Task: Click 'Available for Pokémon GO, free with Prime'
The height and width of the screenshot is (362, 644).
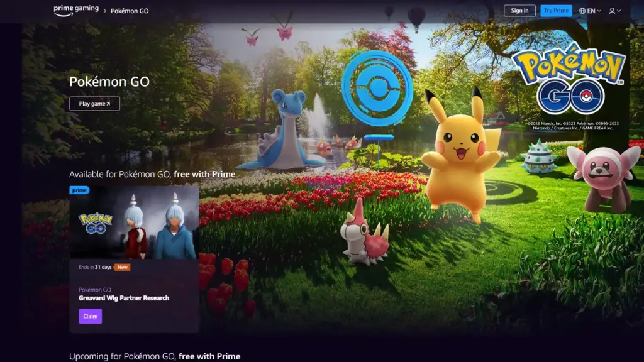Action: (x=152, y=174)
